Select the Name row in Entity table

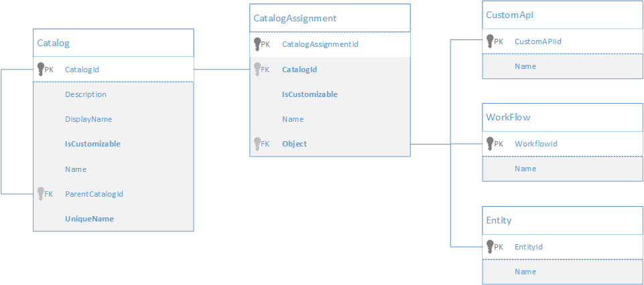click(x=525, y=272)
